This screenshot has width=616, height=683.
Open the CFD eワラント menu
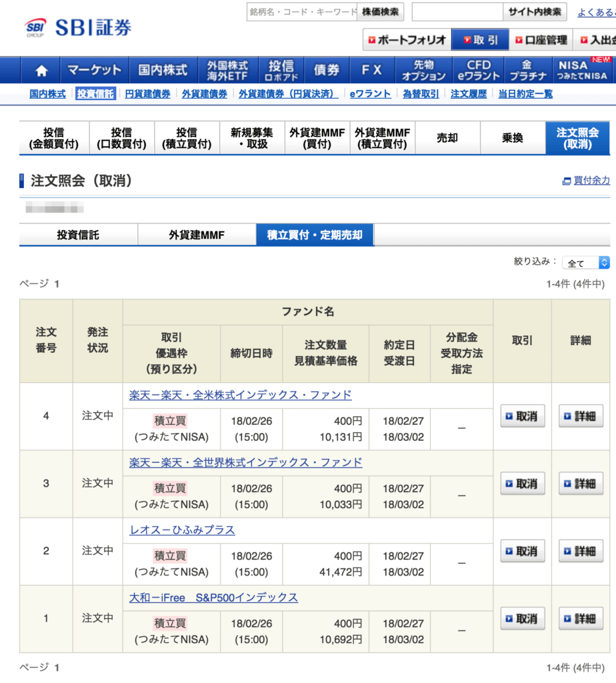[x=479, y=70]
